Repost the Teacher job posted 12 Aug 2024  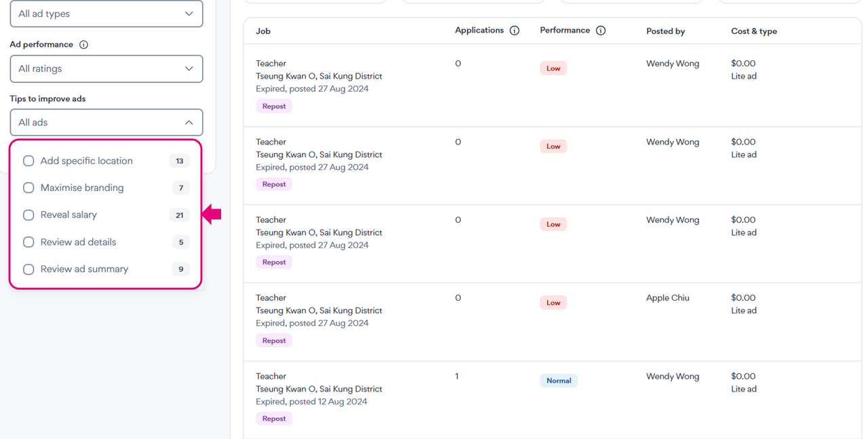(x=274, y=419)
